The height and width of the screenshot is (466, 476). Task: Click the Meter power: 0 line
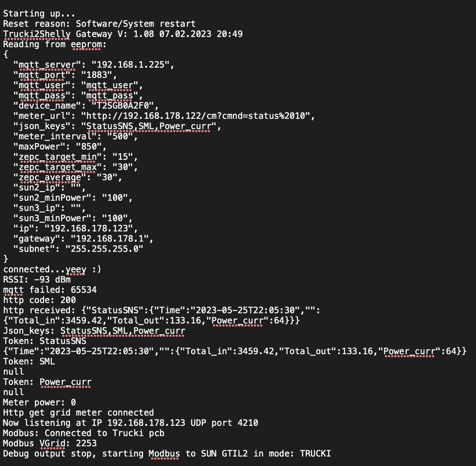(x=39, y=403)
